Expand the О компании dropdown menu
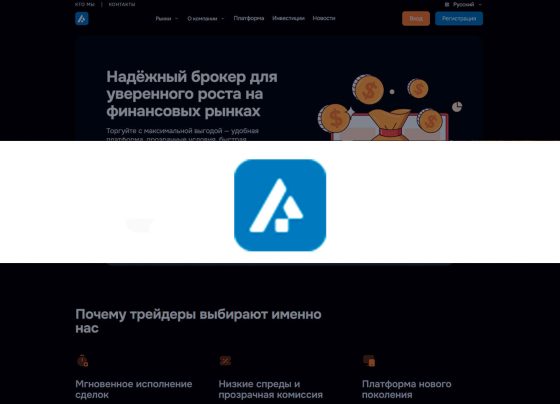The image size is (560, 404). coord(206,19)
